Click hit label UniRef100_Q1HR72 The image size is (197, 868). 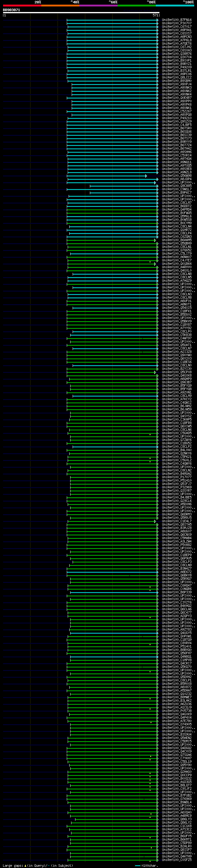pyautogui.click(x=177, y=230)
